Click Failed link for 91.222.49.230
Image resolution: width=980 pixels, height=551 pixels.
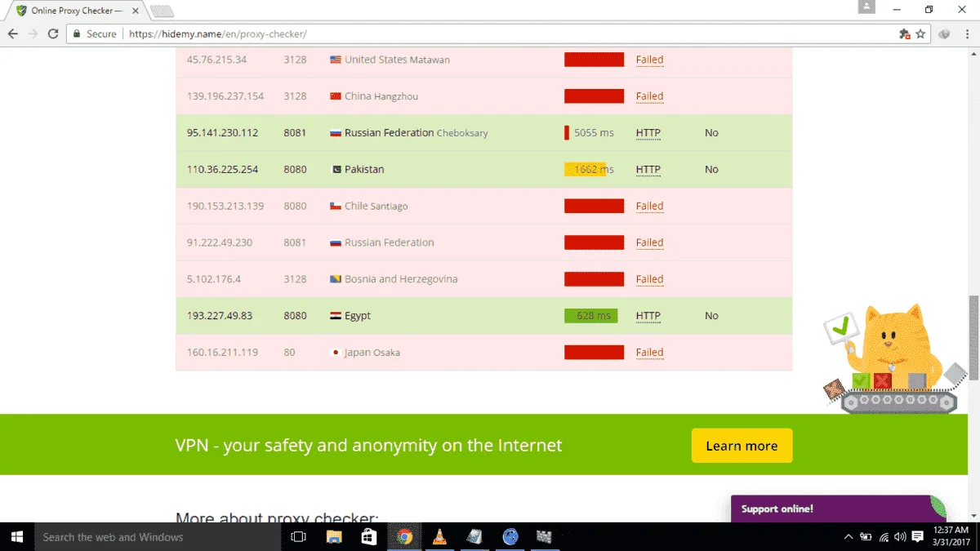pos(649,242)
